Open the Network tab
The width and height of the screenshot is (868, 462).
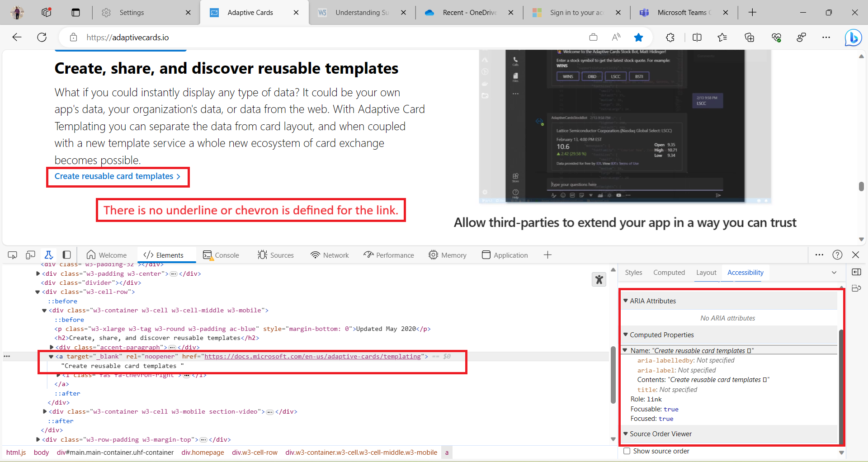tap(330, 255)
